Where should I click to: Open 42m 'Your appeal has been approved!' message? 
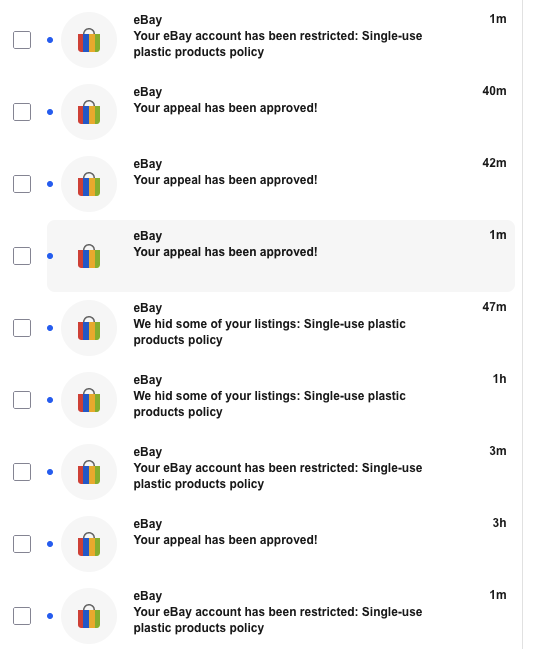coord(281,184)
